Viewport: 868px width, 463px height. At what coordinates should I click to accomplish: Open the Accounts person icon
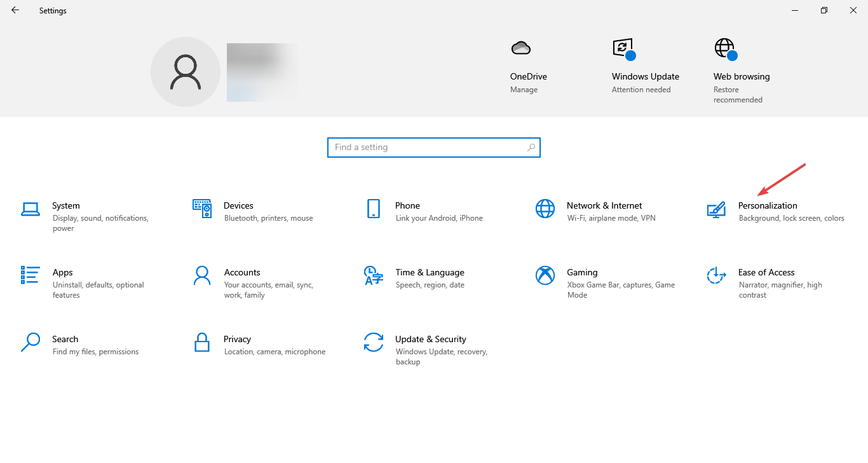tap(201, 275)
